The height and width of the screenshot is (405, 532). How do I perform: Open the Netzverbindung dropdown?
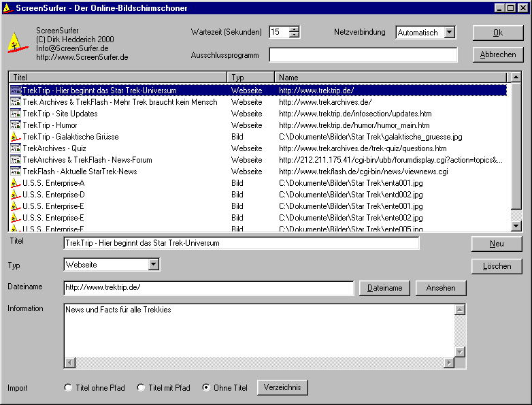click(x=449, y=32)
